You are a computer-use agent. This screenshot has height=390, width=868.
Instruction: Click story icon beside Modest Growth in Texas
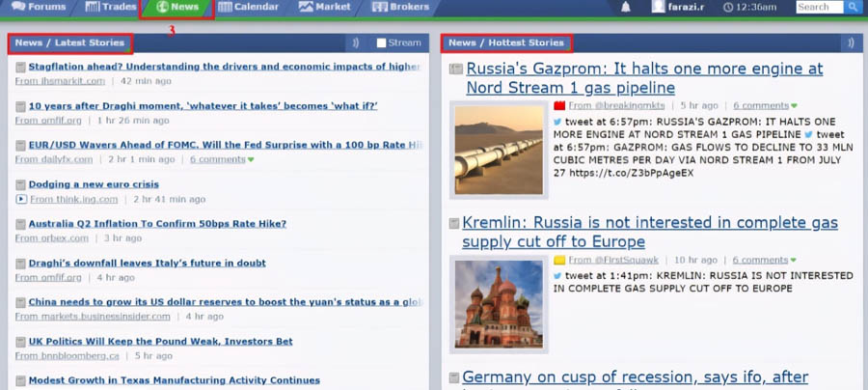click(20, 381)
